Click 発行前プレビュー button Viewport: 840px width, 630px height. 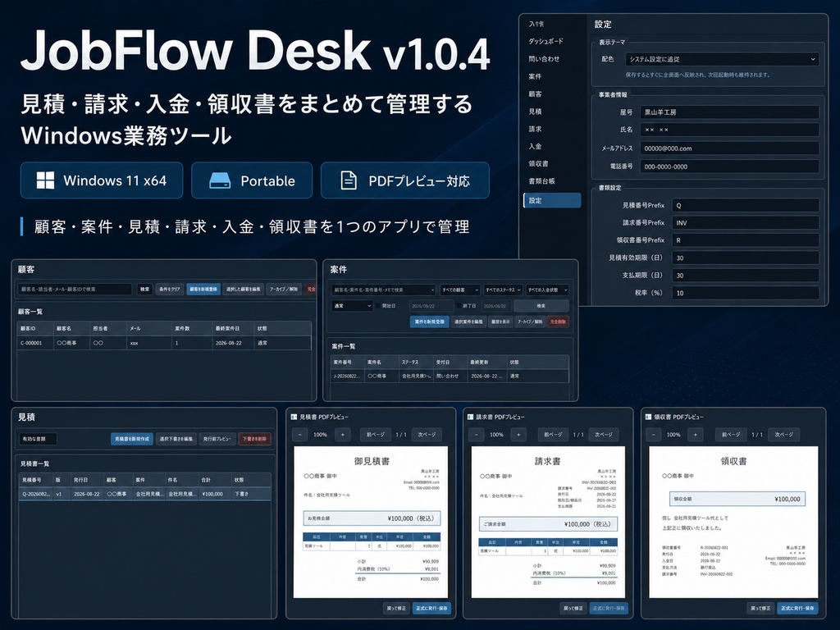217,439
